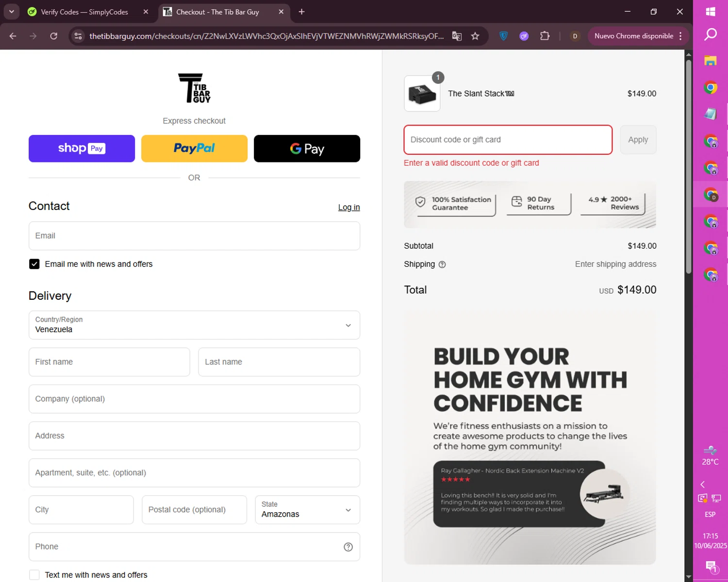Click the page vertical scrollbar thumb
Viewport: 728px width, 582px height.
click(688, 166)
